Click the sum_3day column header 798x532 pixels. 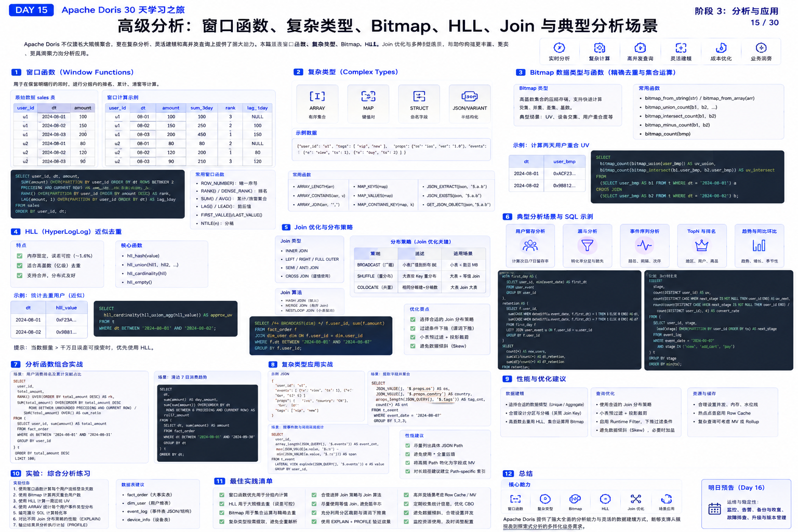(x=202, y=108)
